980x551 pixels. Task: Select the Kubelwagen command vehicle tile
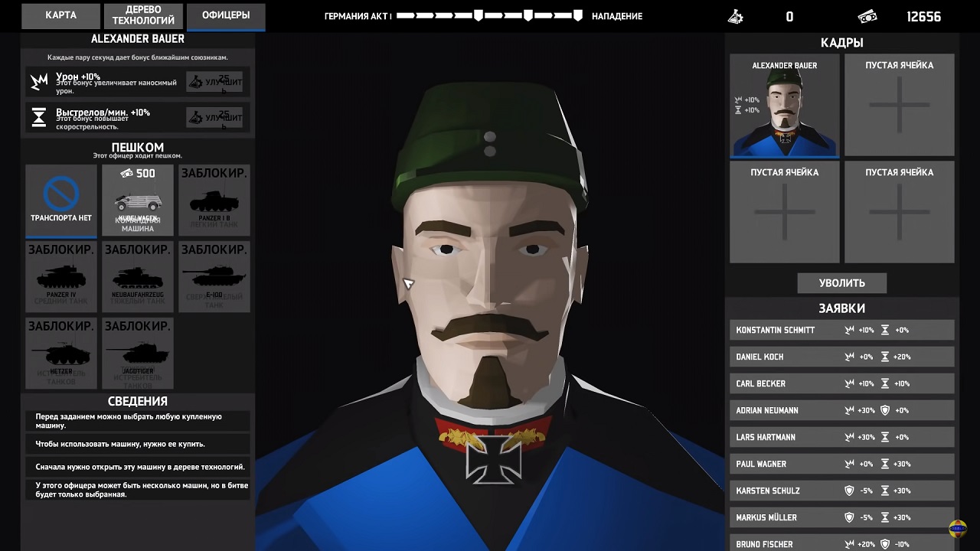pos(138,201)
